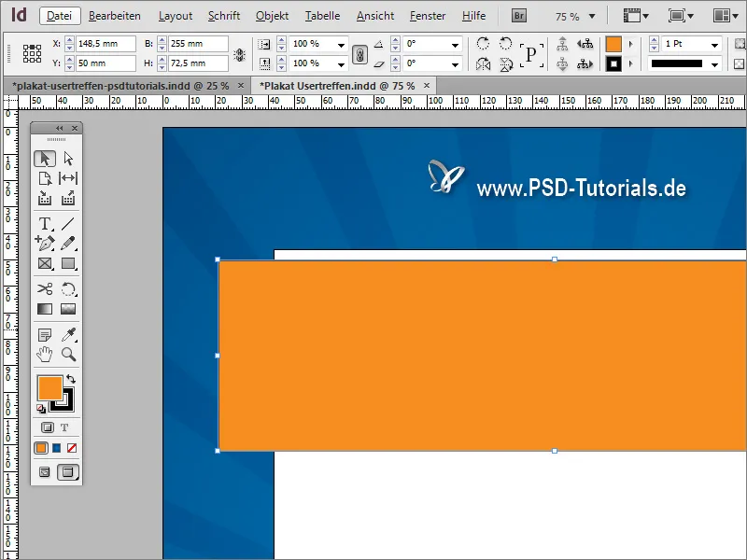Click the orange fill swatch in toolbox
This screenshot has width=747, height=560.
pyautogui.click(x=49, y=387)
